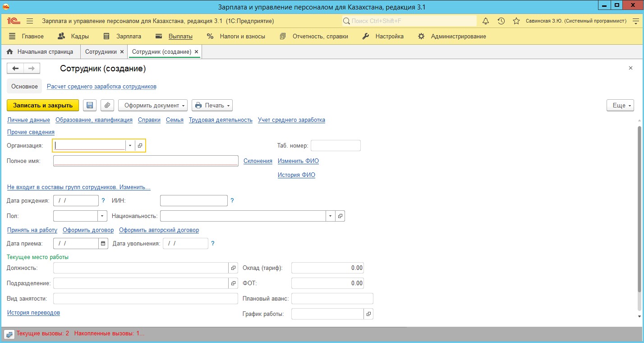
Task: Open the Должность field's open-form icon
Action: click(233, 268)
